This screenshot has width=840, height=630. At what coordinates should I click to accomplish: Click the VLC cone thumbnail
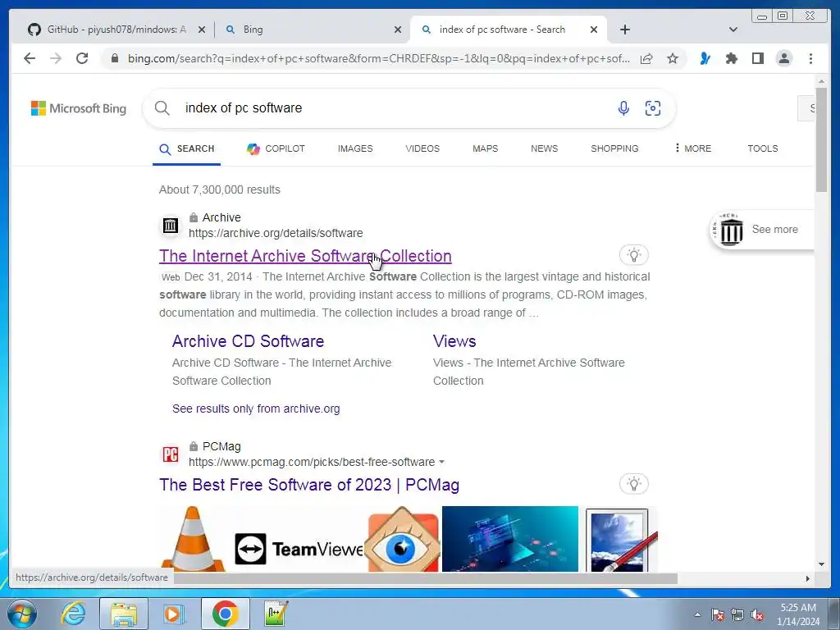(192, 538)
